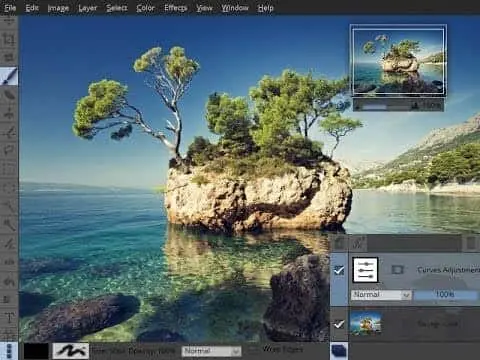Viewport: 480px width, 360px height.
Task: Click the fx layer effects icon
Action: [x=358, y=243]
